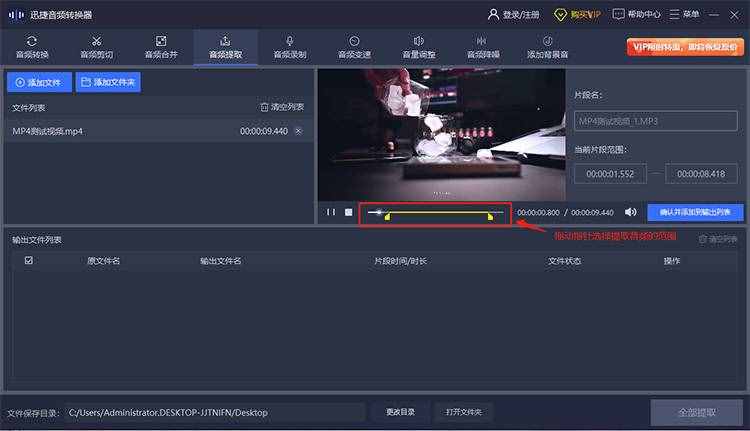
Task: Click the segment start time 00:00:01.552 field
Action: click(610, 174)
